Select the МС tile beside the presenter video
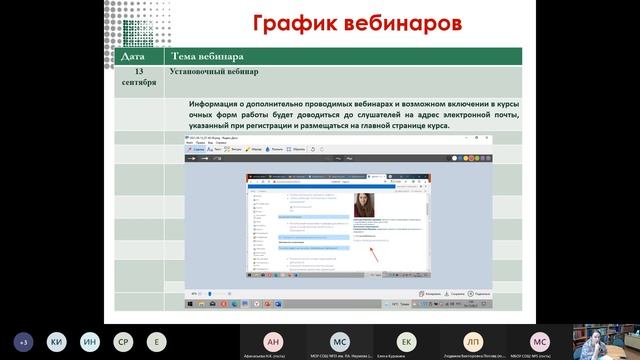The height and width of the screenshot is (360, 640). [540, 342]
